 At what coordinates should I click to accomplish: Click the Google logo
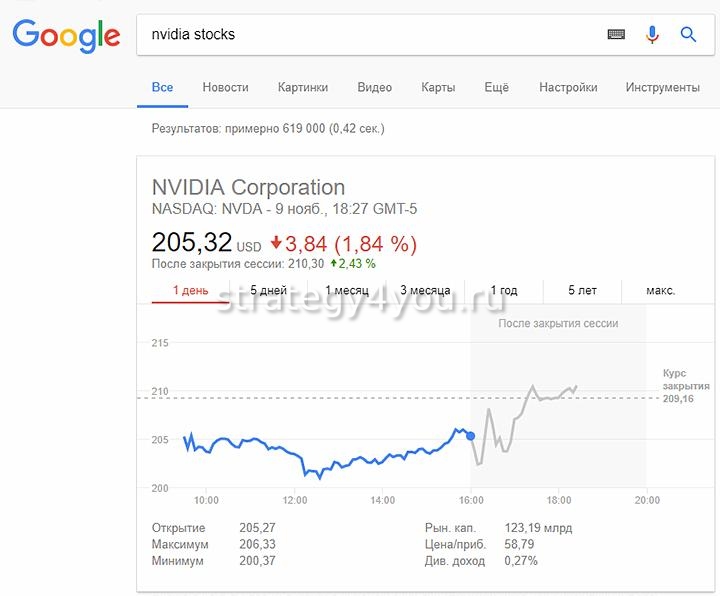(x=66, y=36)
